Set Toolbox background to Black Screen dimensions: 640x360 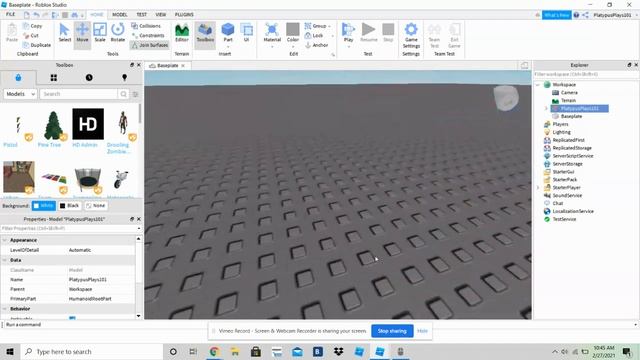click(69, 206)
